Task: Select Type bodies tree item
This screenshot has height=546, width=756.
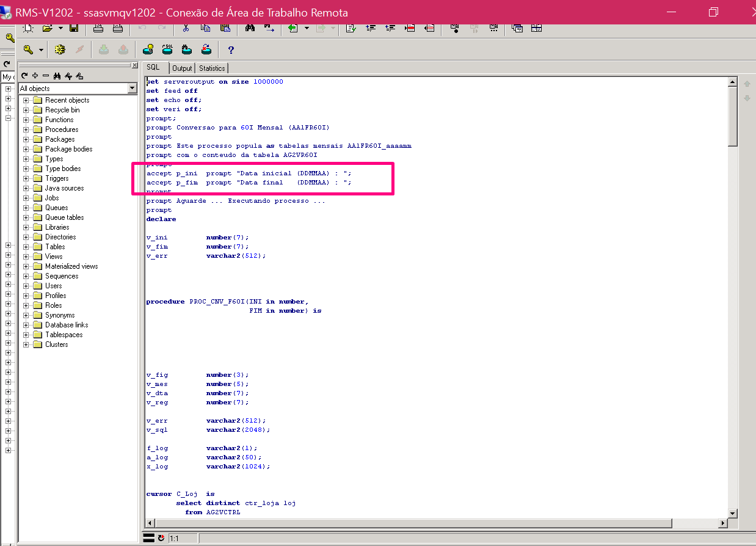Action: point(63,169)
